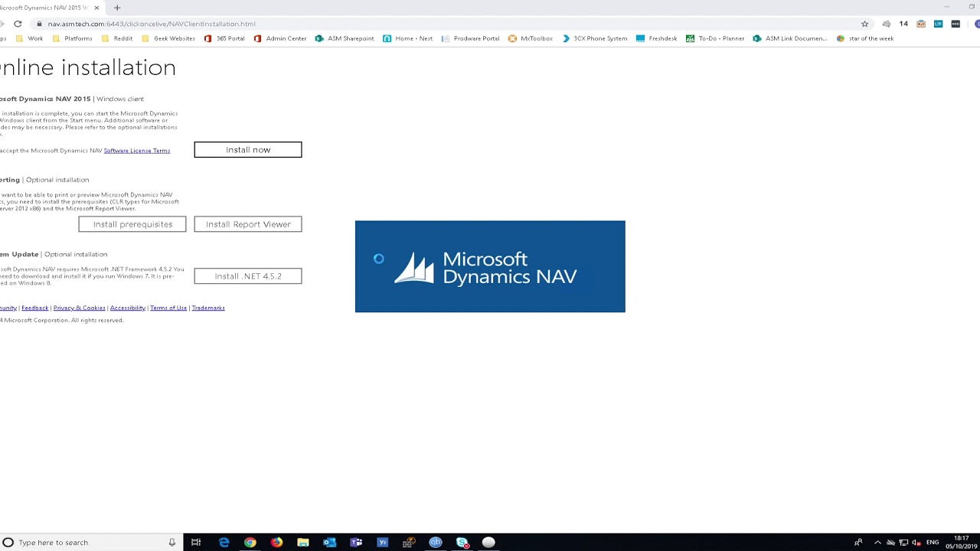The width and height of the screenshot is (980, 551).
Task: Show hidden system tray icons
Action: [x=877, y=543]
